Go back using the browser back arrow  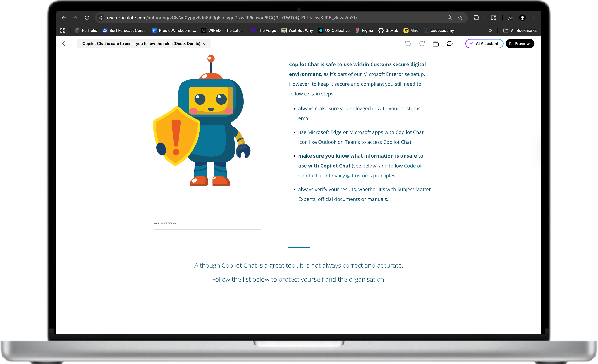pos(64,18)
